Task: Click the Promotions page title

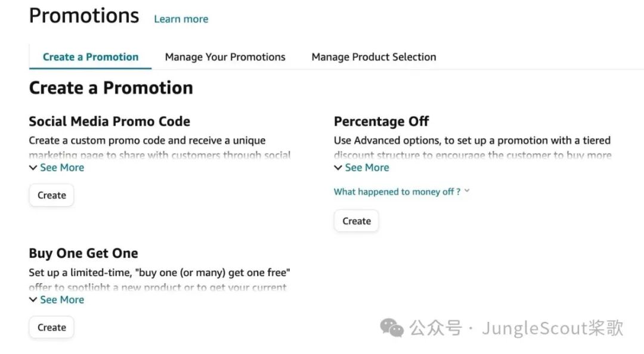Action: [x=84, y=16]
